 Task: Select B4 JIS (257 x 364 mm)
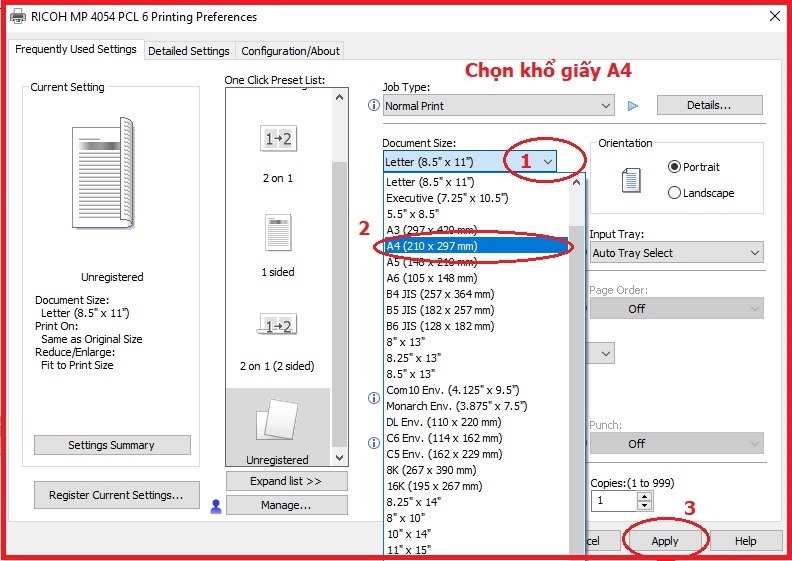[476, 294]
